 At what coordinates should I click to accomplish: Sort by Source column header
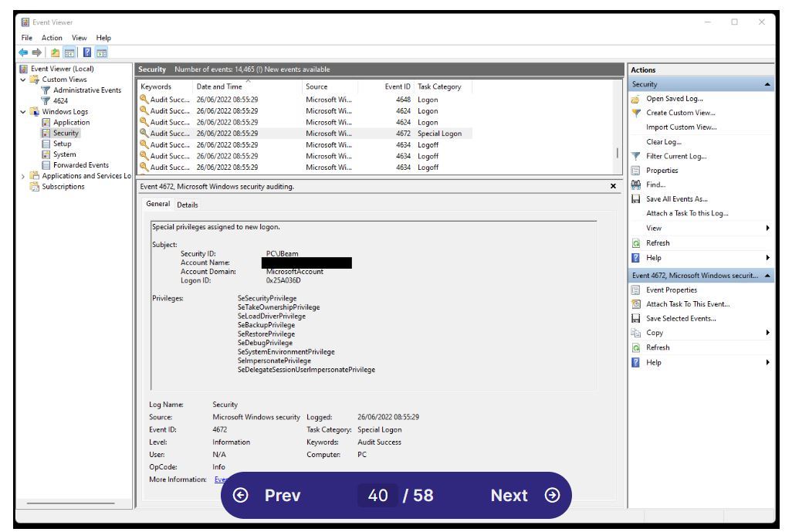tap(330, 87)
